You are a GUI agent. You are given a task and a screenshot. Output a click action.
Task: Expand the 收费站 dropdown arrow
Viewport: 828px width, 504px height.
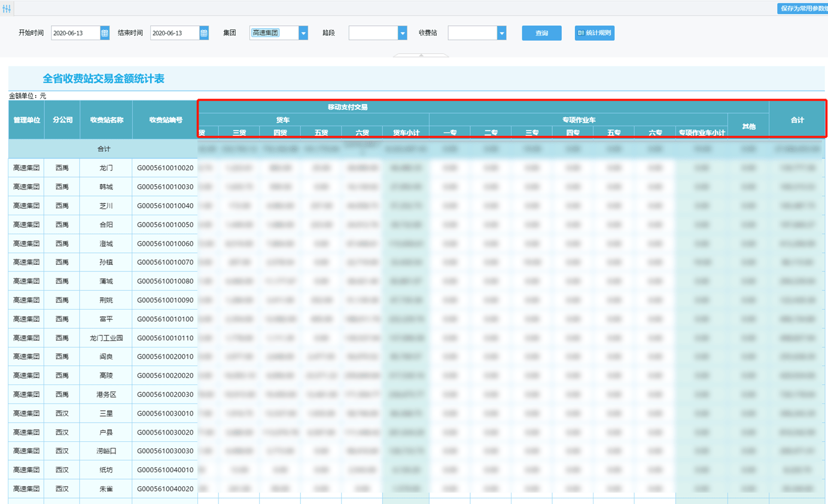(x=502, y=33)
